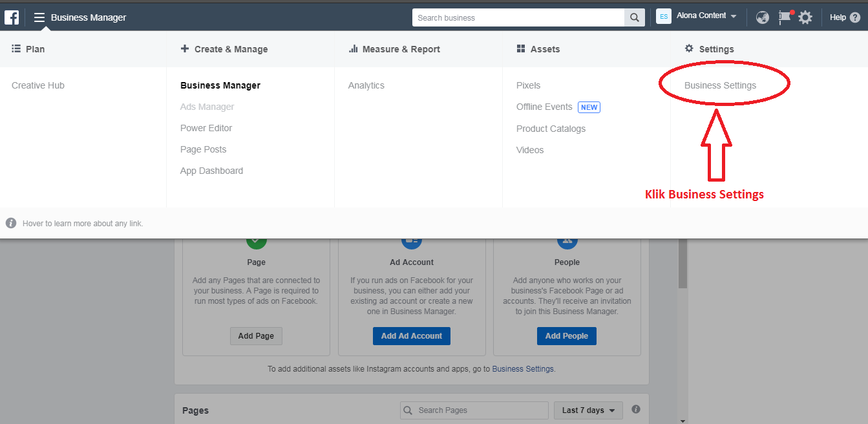The image size is (868, 424).
Task: Open the hamburger menu icon
Action: (39, 17)
